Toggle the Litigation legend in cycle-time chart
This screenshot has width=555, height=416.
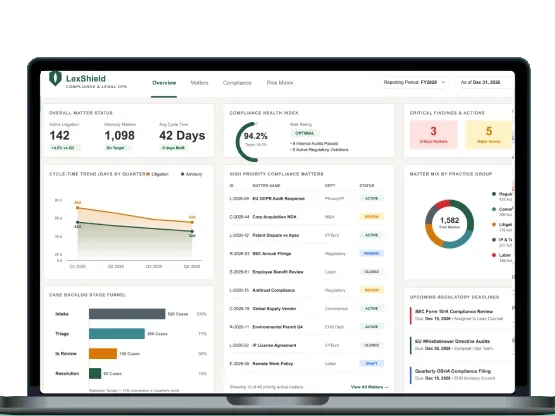point(158,174)
